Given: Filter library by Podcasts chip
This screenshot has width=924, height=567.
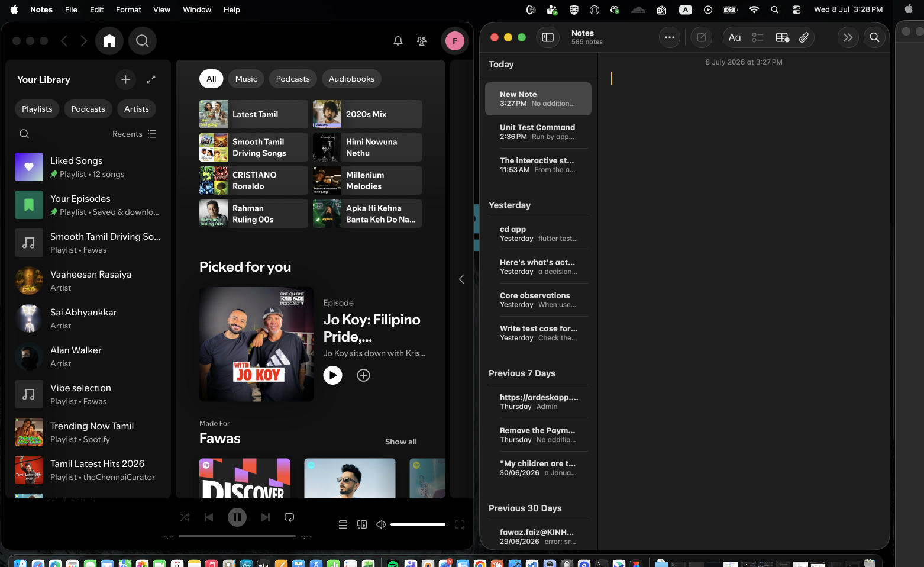Looking at the screenshot, I should (88, 109).
